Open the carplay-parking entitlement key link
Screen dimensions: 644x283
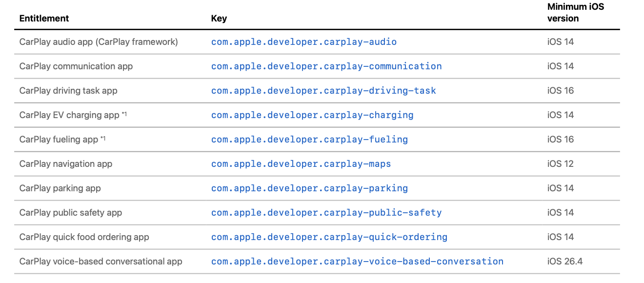click(309, 188)
